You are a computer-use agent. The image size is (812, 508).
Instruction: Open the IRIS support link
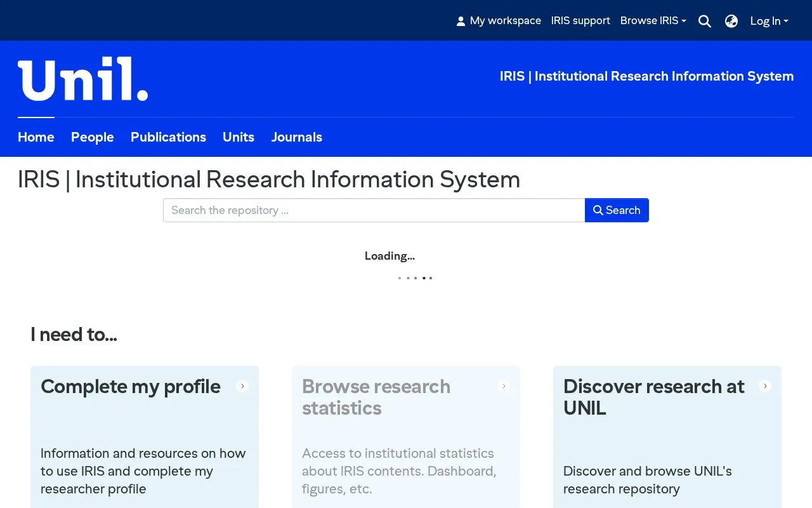pyautogui.click(x=580, y=21)
